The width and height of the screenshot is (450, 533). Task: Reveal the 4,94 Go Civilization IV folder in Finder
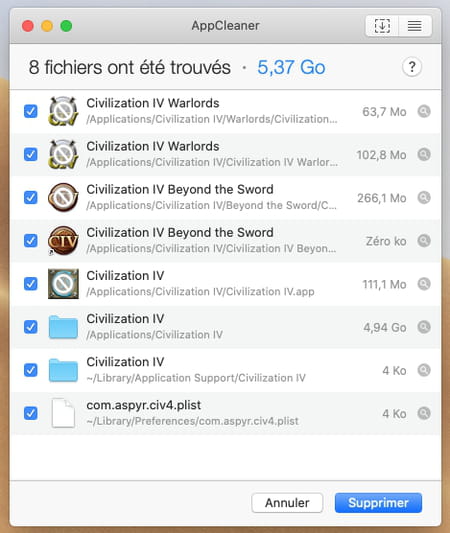[424, 327]
